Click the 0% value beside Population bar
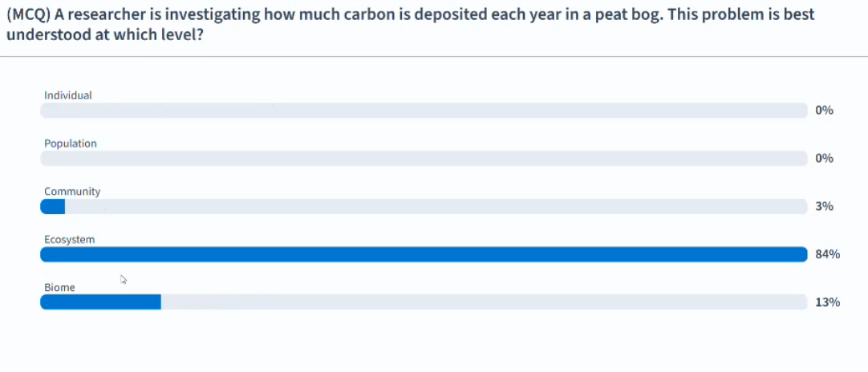This screenshot has height=372, width=868. click(824, 159)
